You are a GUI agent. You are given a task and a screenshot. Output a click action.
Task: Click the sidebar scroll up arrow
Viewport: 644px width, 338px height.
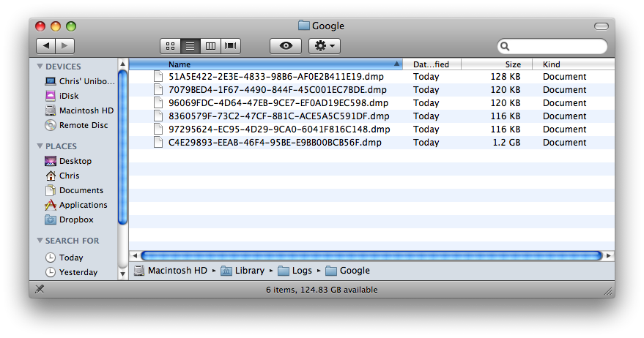click(122, 64)
